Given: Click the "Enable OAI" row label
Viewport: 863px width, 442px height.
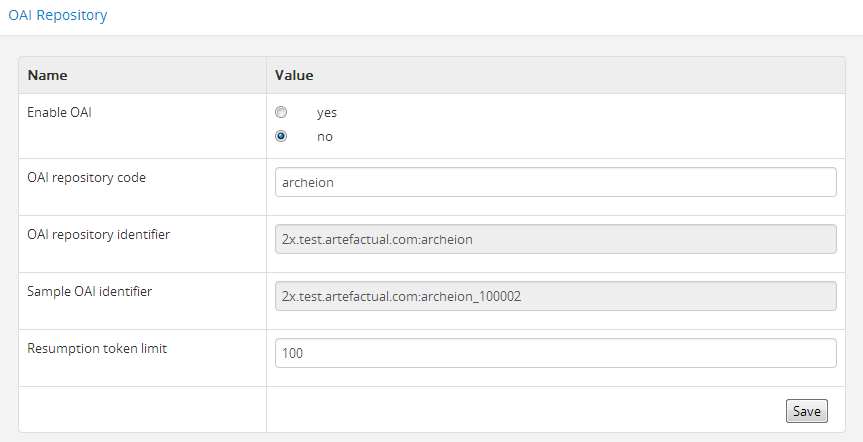Looking at the screenshot, I should coord(59,113).
